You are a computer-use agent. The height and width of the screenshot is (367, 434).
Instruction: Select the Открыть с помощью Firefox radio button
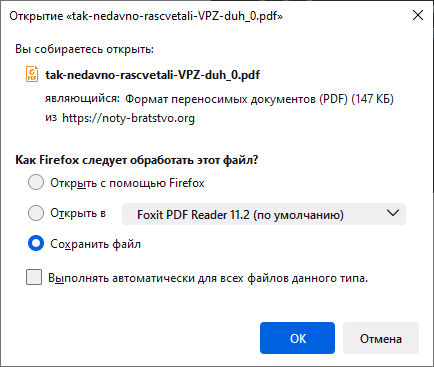36,182
